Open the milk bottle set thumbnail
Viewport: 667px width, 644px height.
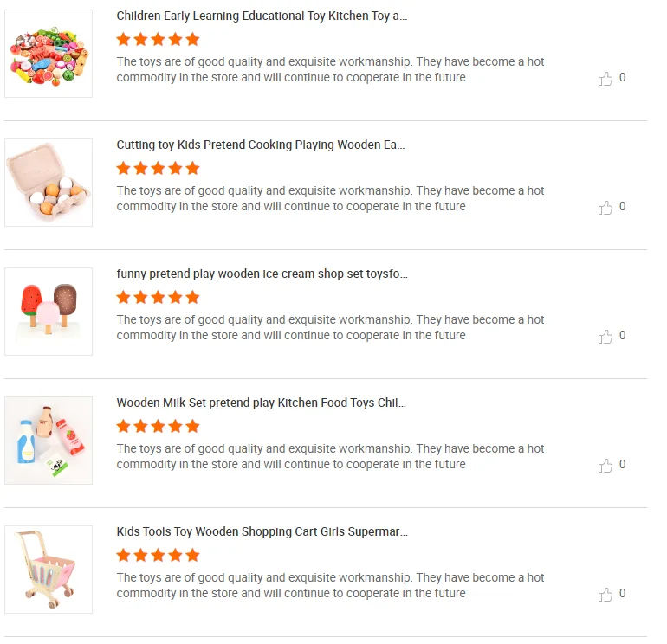coord(49,441)
